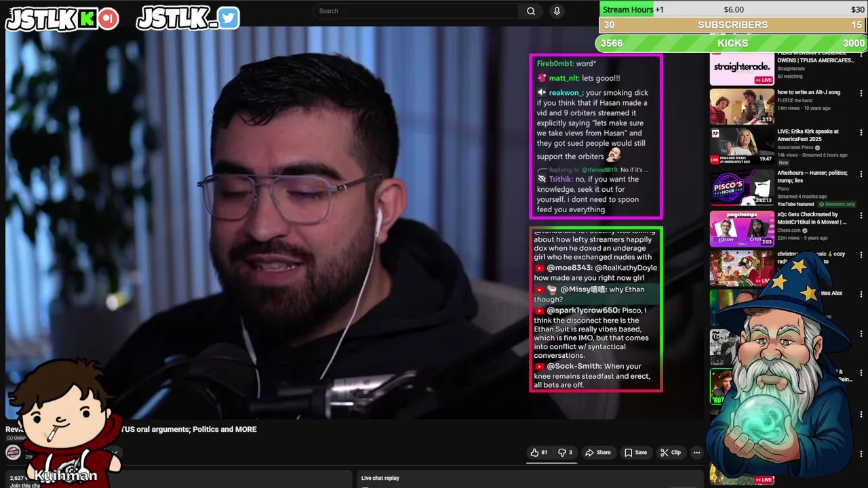Open more actions ellipsis beside Clip
Image resolution: width=868 pixels, height=488 pixels.
[x=696, y=453]
